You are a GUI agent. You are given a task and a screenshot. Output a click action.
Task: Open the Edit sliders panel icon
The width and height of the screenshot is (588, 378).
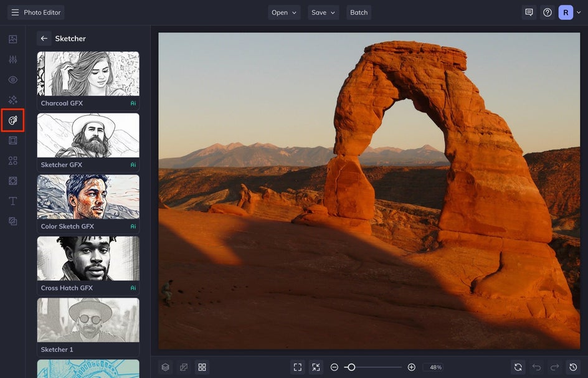[x=12, y=60]
